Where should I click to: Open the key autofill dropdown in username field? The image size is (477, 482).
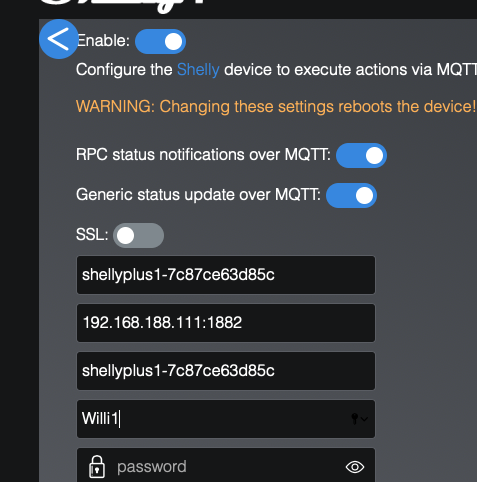[359, 419]
